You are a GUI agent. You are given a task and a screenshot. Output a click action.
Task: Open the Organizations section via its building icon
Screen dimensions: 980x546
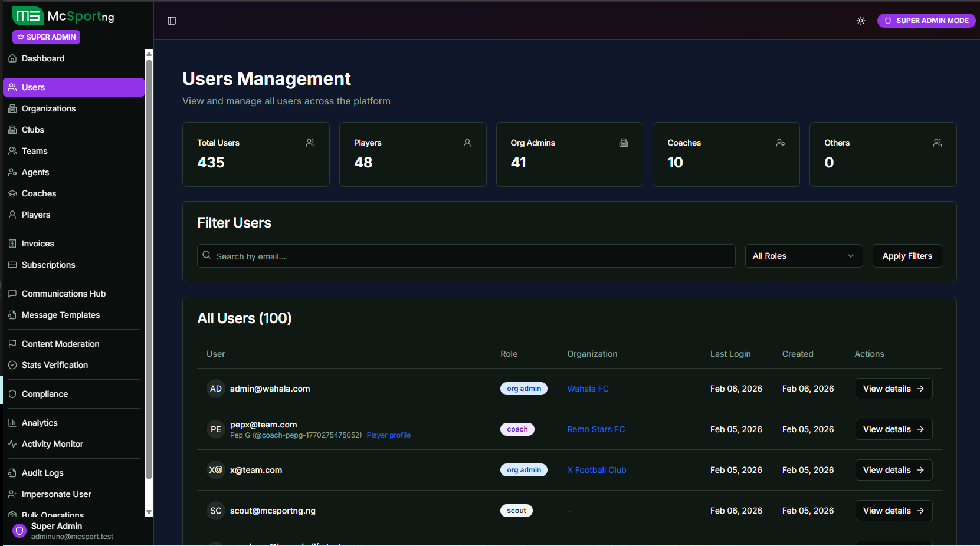tap(12, 108)
